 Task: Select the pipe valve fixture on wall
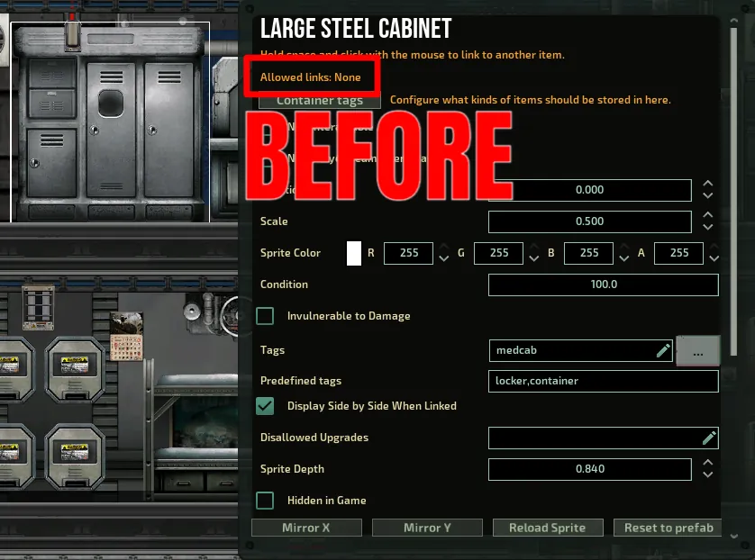191,310
